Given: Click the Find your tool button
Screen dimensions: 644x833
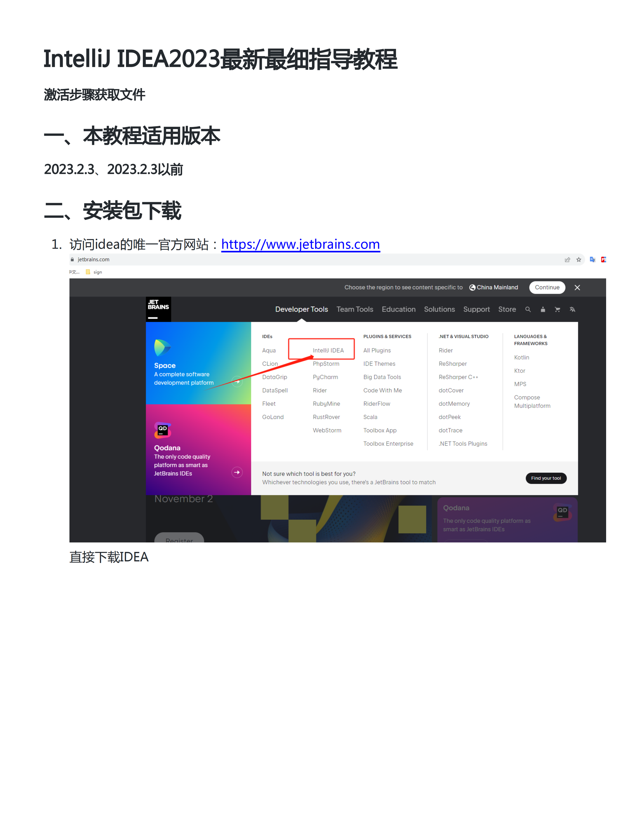Looking at the screenshot, I should 546,478.
